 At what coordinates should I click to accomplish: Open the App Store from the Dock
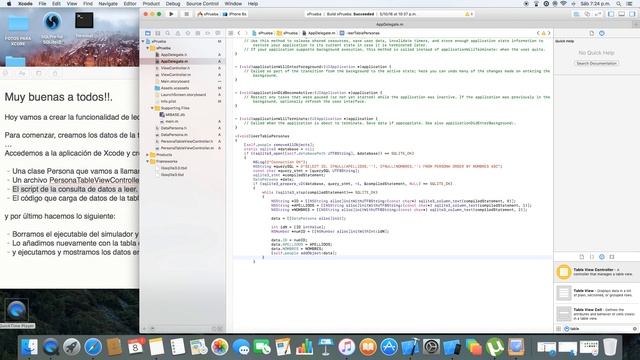pos(389,347)
